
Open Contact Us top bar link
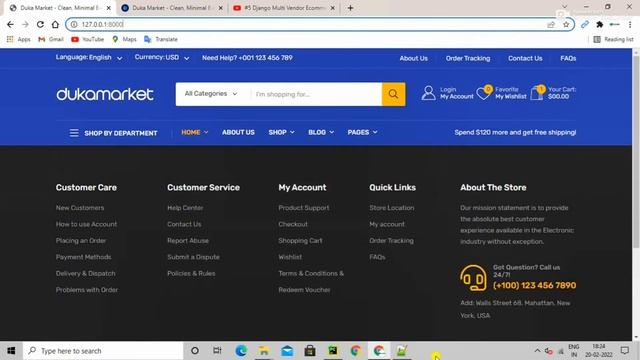click(525, 58)
